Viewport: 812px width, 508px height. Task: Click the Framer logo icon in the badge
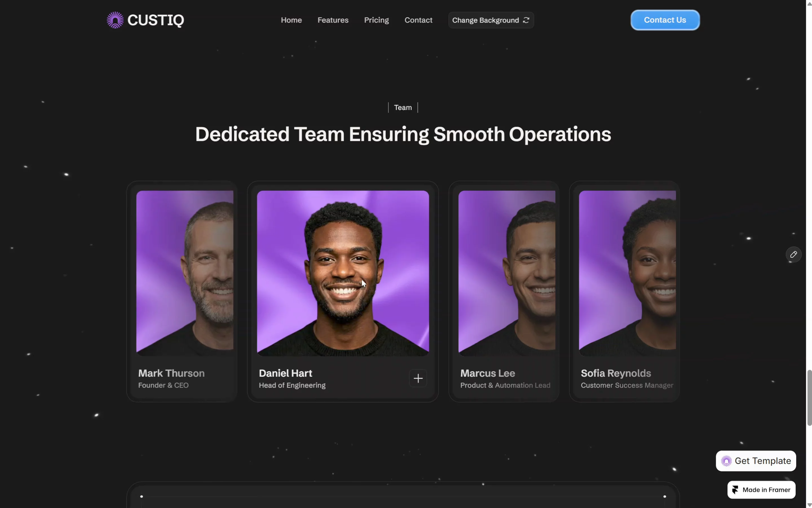735,490
